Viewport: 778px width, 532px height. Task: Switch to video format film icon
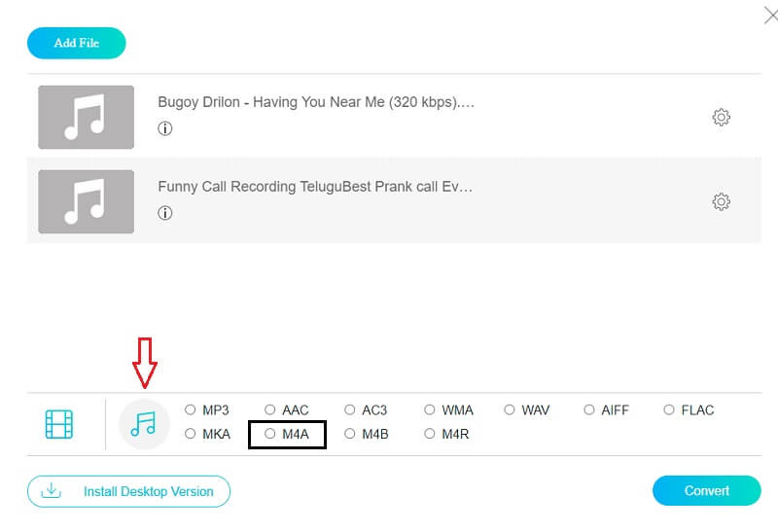pyautogui.click(x=59, y=424)
